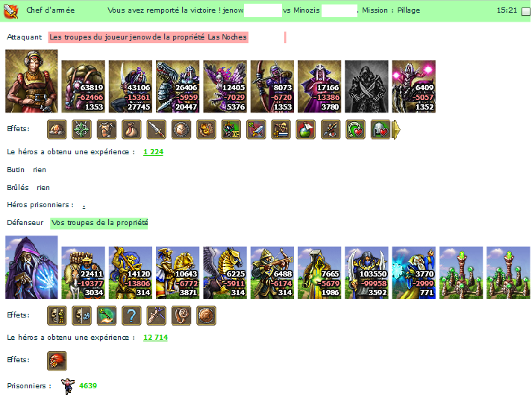Click the green crosshair effect icon
The height and width of the screenshot is (398, 532).
[x=82, y=130]
